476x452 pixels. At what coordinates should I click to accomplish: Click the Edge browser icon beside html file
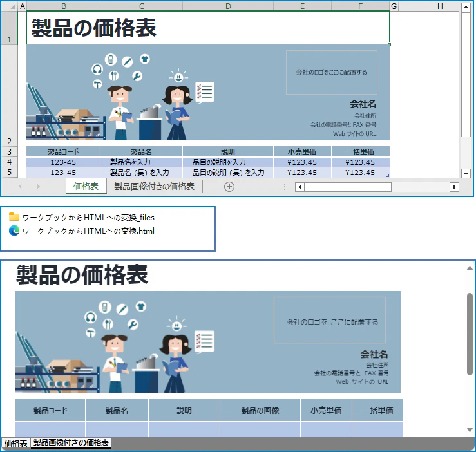tap(14, 231)
